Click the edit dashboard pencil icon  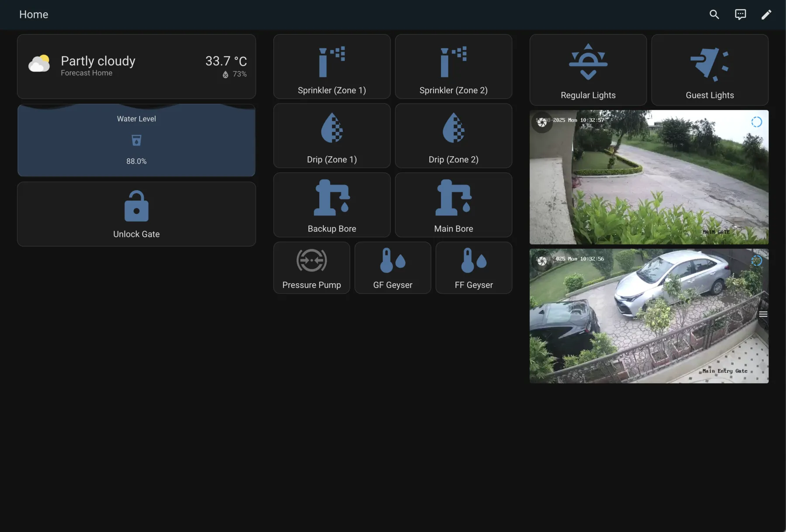766,14
